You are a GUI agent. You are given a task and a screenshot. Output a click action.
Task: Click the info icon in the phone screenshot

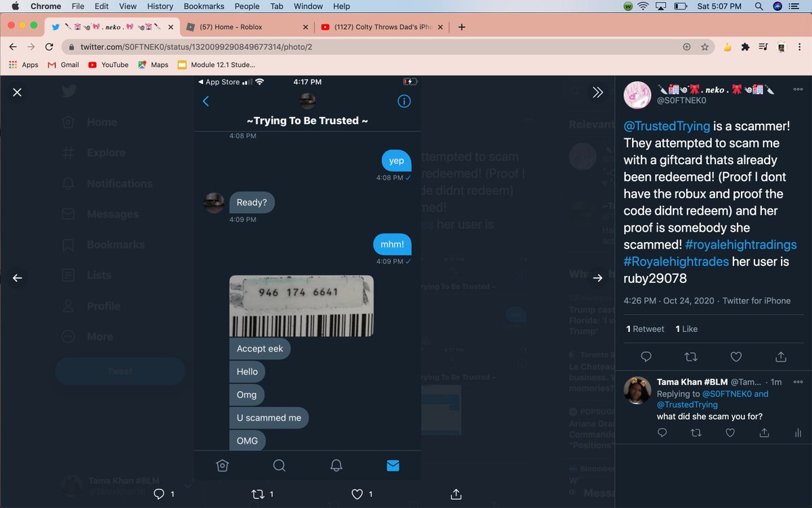point(404,101)
